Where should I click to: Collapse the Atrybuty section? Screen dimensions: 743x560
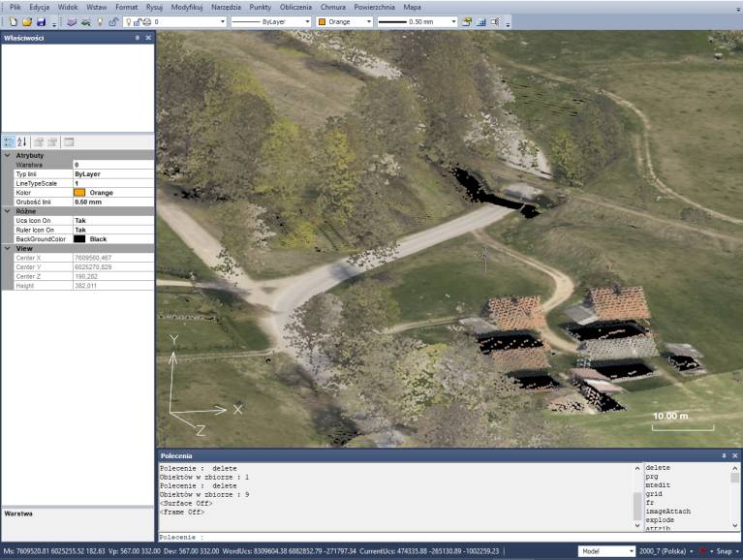pos(7,155)
